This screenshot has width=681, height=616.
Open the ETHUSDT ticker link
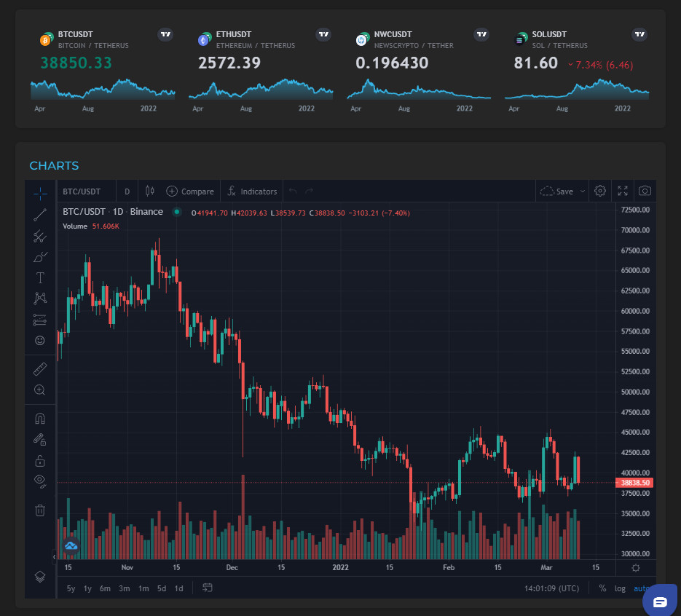[x=234, y=34]
